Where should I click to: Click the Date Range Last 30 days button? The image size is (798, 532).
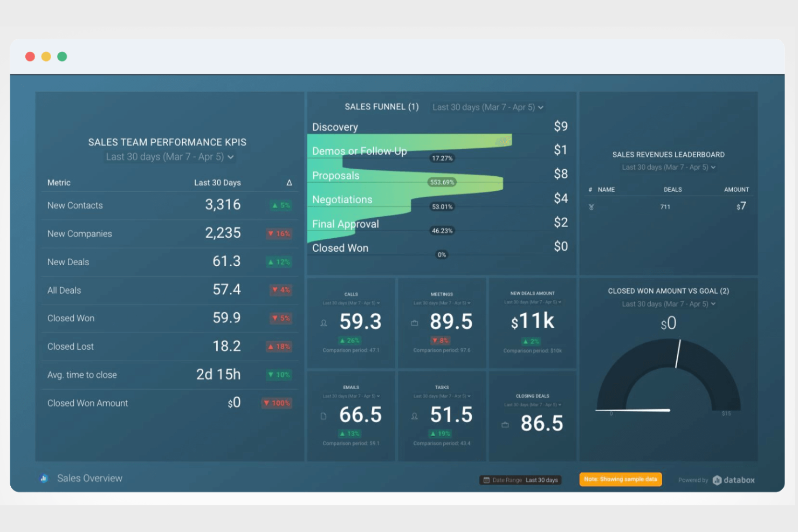pyautogui.click(x=520, y=480)
